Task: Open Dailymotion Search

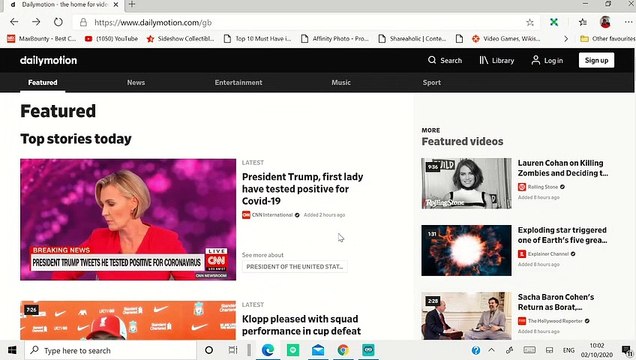Action: (445, 60)
